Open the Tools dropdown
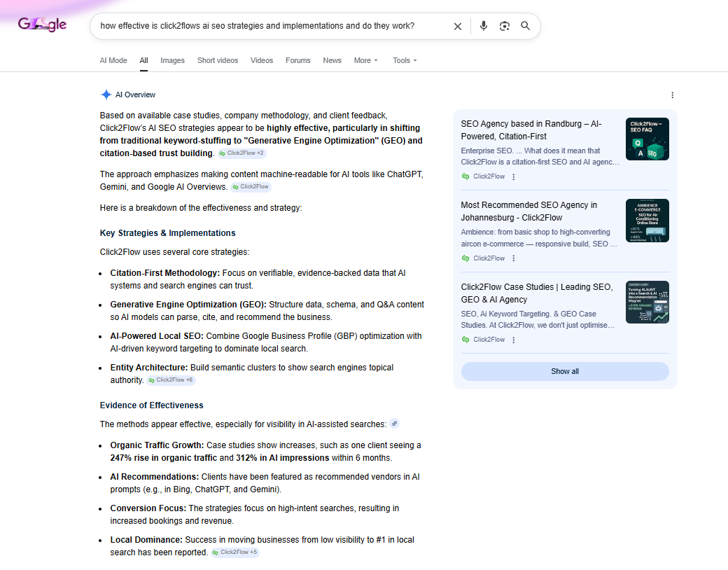The width and height of the screenshot is (728, 570). tap(405, 60)
